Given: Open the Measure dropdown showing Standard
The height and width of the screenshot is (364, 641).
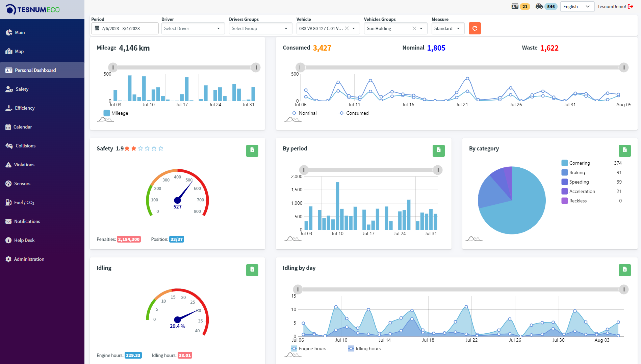Looking at the screenshot, I should pos(447,28).
